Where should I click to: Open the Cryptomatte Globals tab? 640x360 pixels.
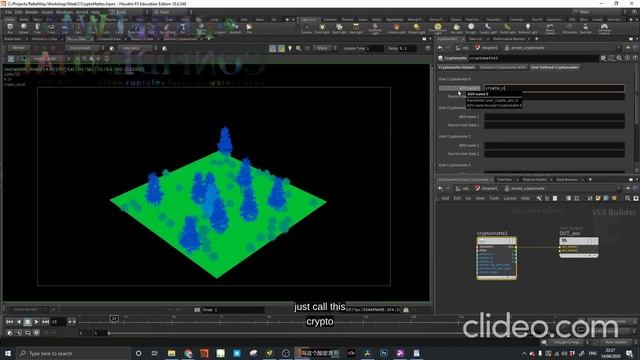(x=457, y=67)
